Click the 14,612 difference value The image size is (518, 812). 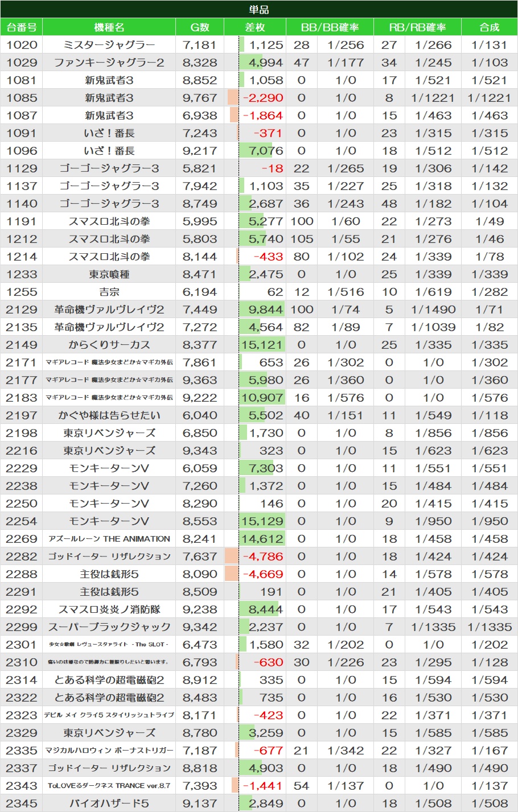262,539
